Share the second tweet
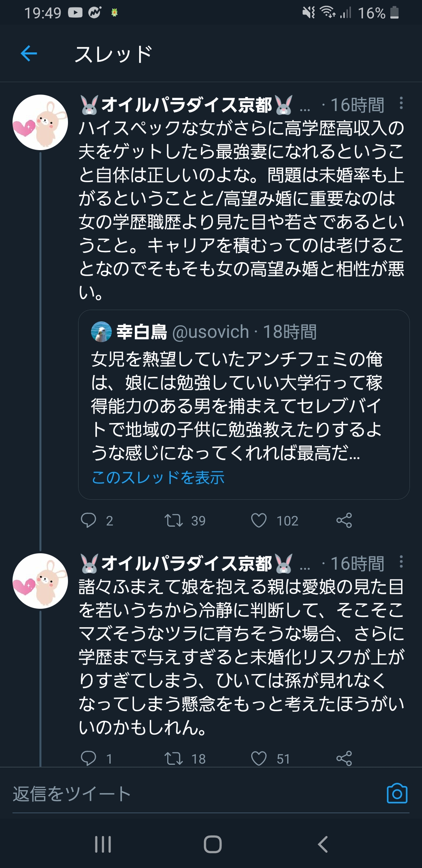The image size is (422, 868). pos(344,759)
